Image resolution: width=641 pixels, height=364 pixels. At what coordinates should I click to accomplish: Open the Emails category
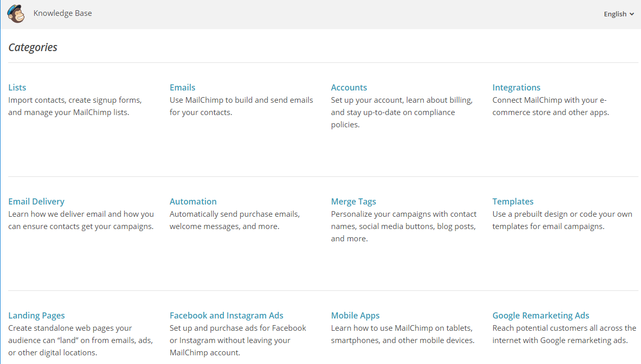[x=182, y=87]
